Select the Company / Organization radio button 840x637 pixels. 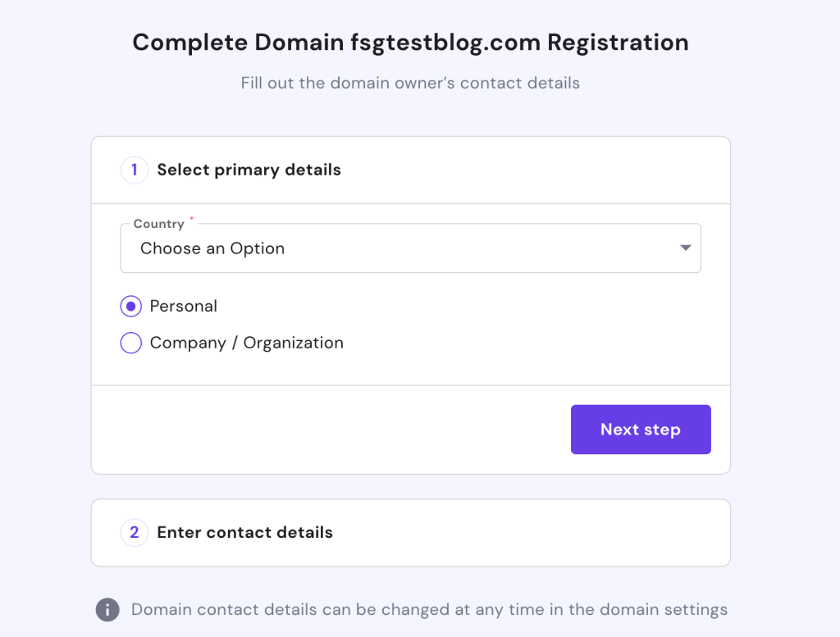131,343
